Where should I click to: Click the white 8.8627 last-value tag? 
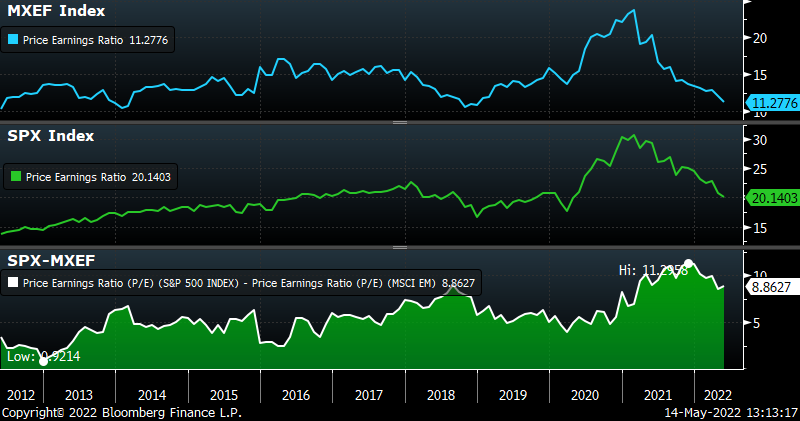coord(771,285)
